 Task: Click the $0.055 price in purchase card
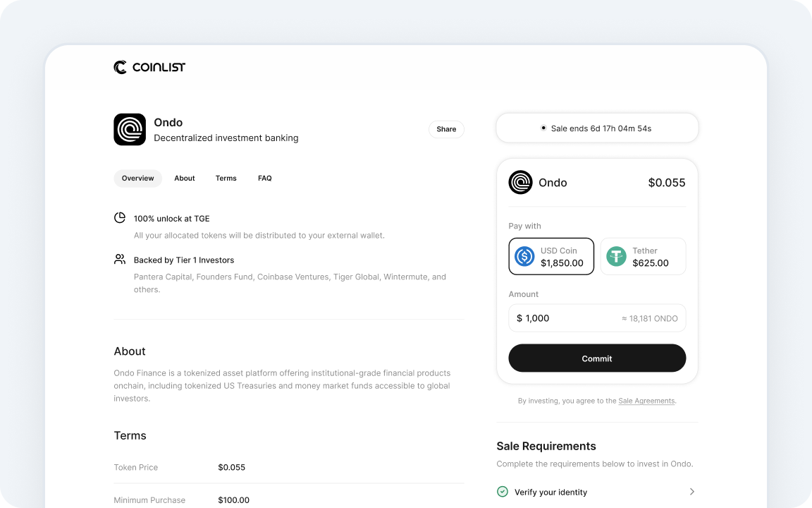click(x=667, y=183)
